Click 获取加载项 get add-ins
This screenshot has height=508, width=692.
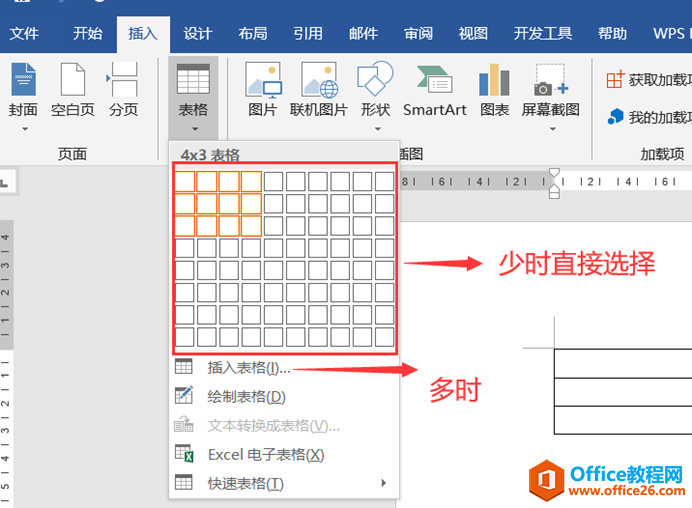[649, 80]
